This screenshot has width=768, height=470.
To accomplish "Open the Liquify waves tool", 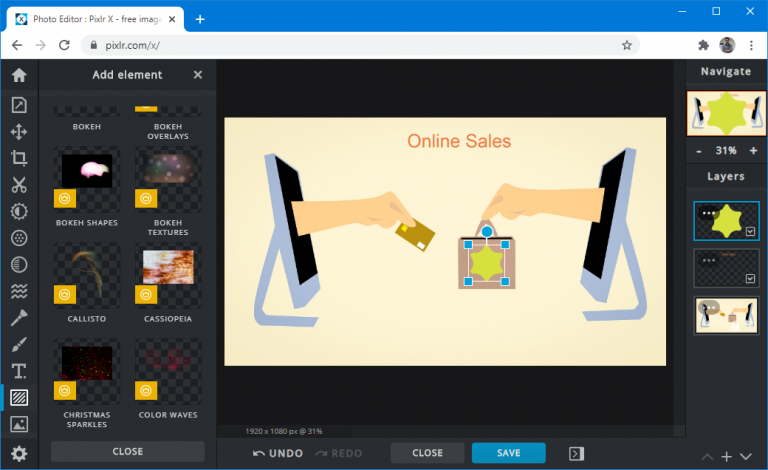I will pos(19,291).
